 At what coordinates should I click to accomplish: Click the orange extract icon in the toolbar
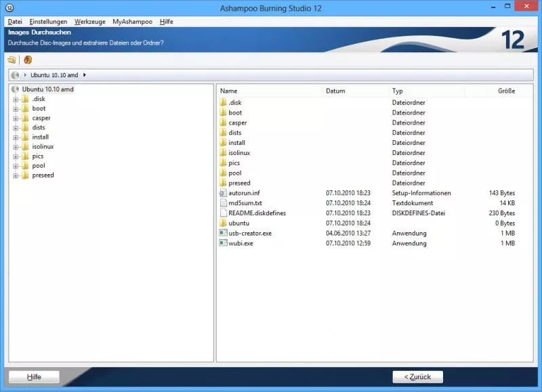coord(28,60)
